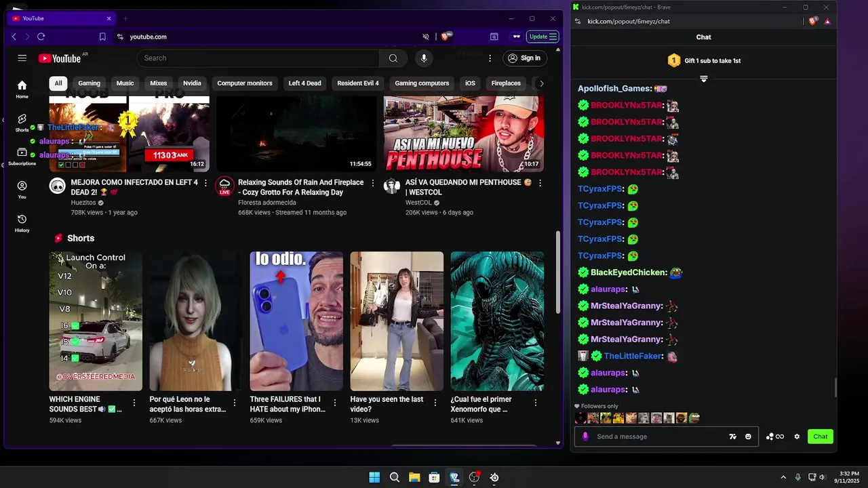Reload the YouTube page
This screenshot has width=868, height=488.
[41, 37]
